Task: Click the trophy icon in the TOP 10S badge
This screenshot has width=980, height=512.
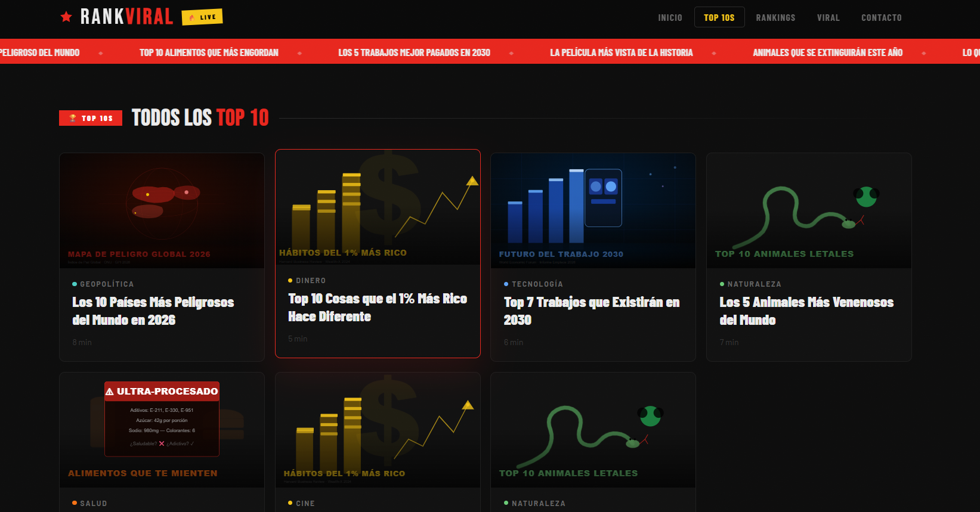Action: pos(73,118)
